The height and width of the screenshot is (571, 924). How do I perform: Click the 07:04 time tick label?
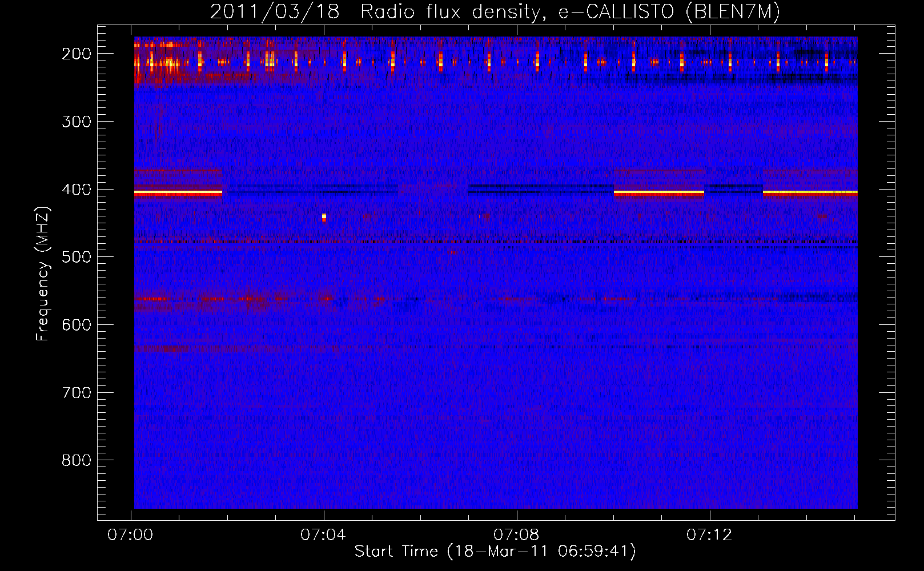(323, 535)
